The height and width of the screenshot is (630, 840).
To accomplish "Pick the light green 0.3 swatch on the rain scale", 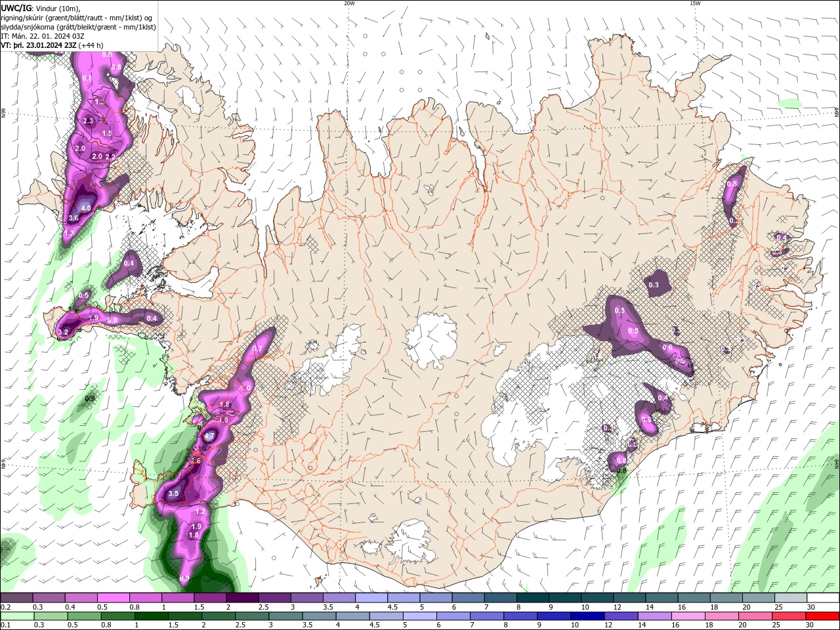I will coord(50,616).
